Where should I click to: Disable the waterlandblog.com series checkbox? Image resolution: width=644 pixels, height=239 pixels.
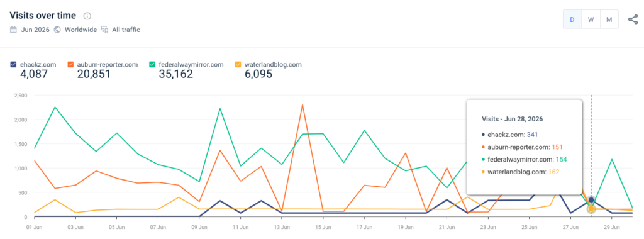tap(238, 65)
